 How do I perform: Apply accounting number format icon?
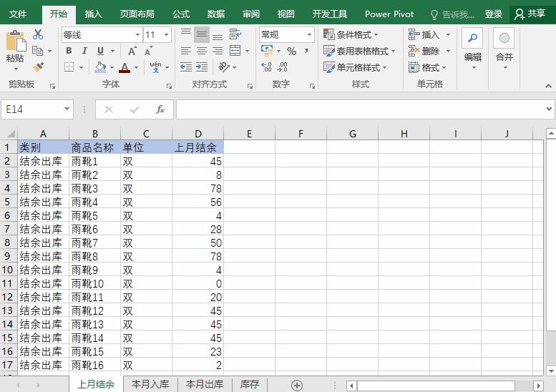(267, 51)
